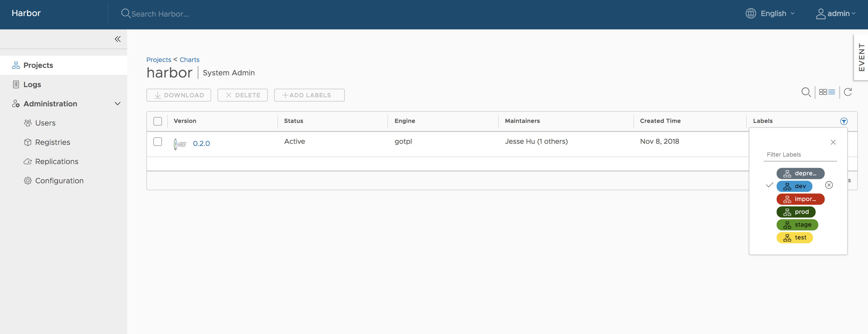Click the Charts breadcrumb link

click(x=189, y=60)
